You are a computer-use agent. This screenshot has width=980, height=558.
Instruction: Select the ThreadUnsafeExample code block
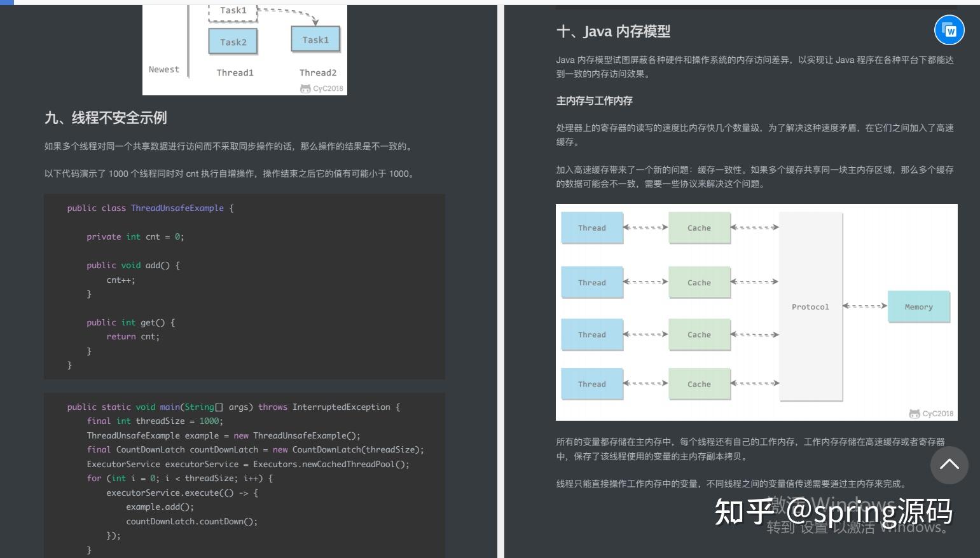point(245,286)
